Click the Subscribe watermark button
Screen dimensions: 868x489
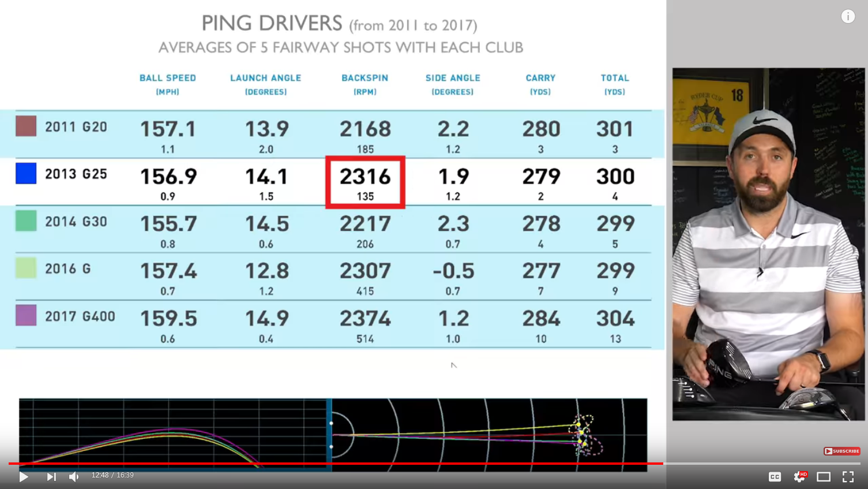pyautogui.click(x=841, y=451)
